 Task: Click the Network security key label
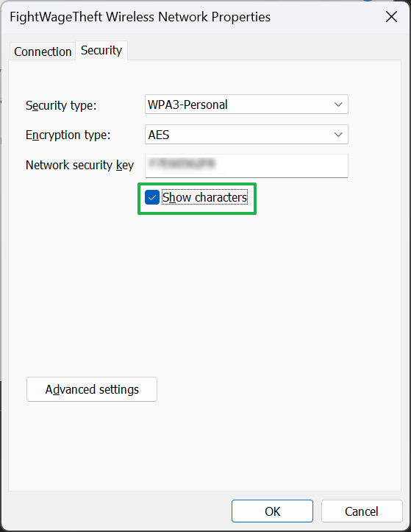click(79, 166)
